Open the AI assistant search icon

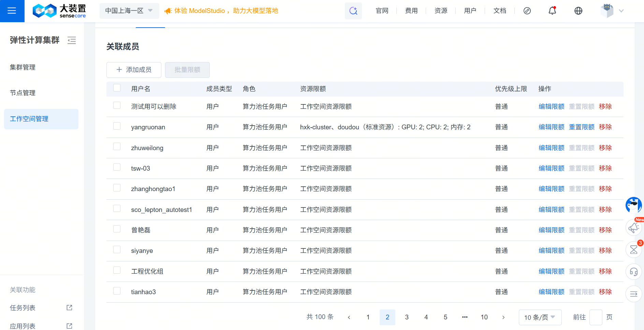coord(353,11)
